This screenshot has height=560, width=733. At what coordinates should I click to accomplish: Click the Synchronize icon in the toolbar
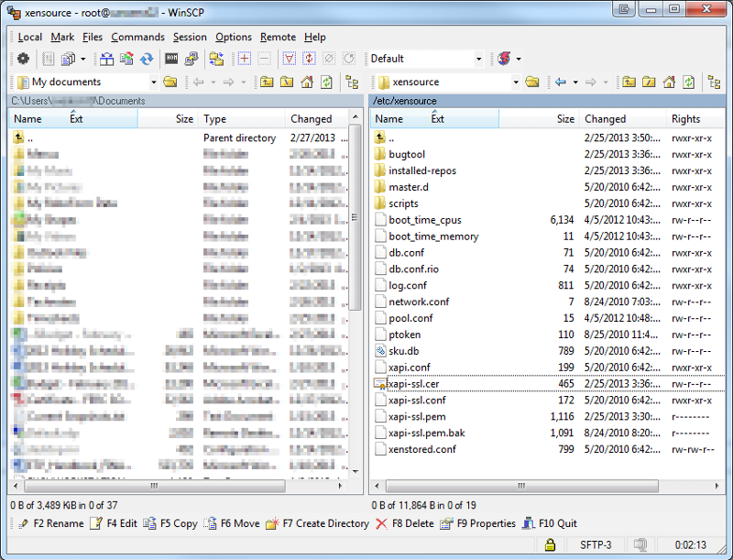pos(108,59)
